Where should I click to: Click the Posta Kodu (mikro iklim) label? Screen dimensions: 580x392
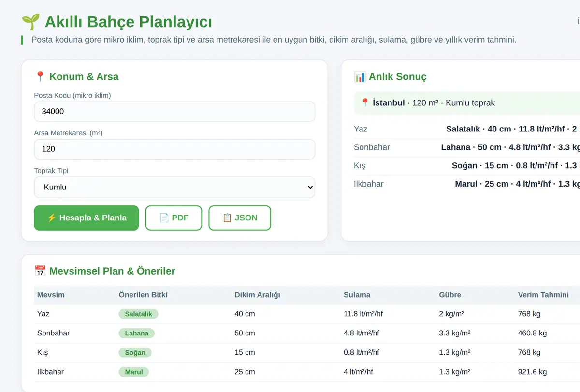click(x=72, y=95)
